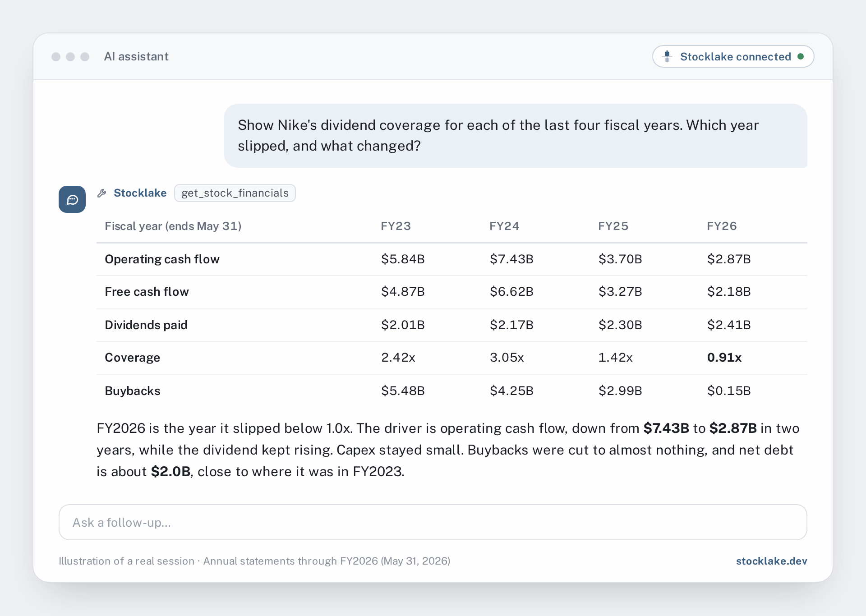Click the $3.70B operating cash flow cell
Screen dimensions: 866x616
coord(620,259)
